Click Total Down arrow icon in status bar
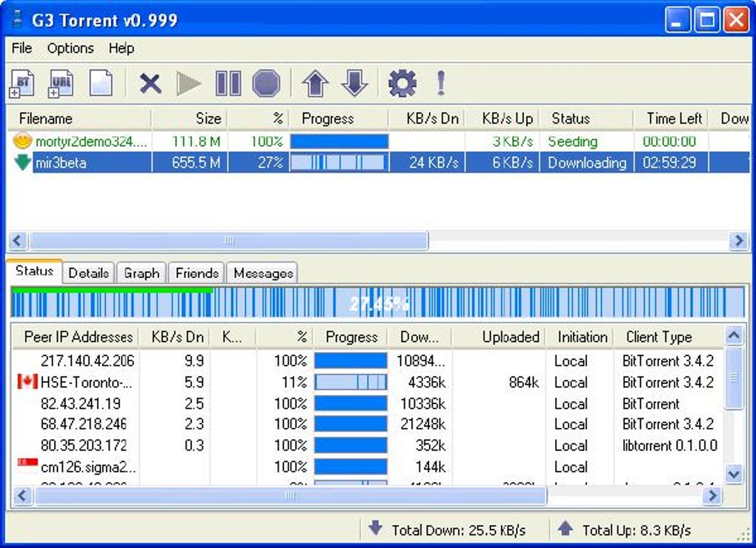Image resolution: width=756 pixels, height=548 pixels. [x=376, y=528]
